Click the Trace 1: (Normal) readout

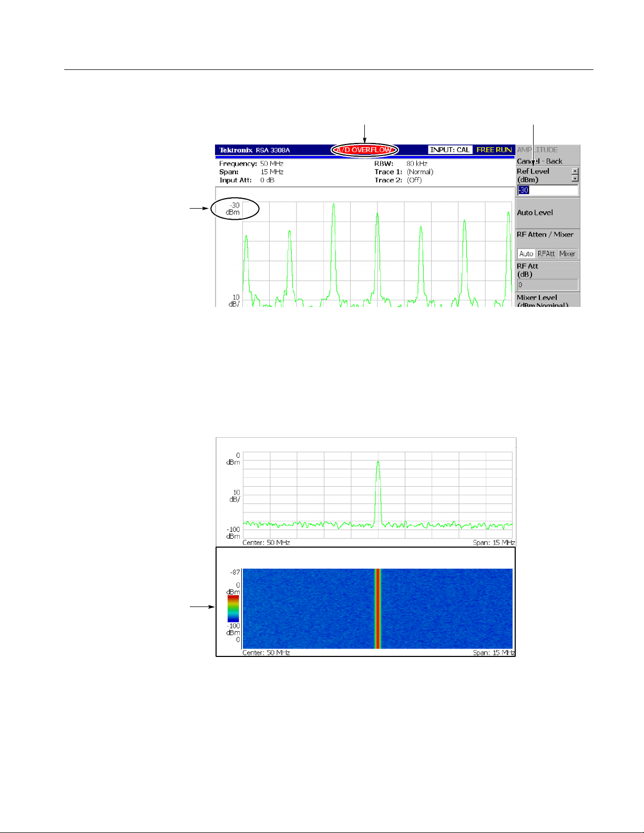(404, 172)
